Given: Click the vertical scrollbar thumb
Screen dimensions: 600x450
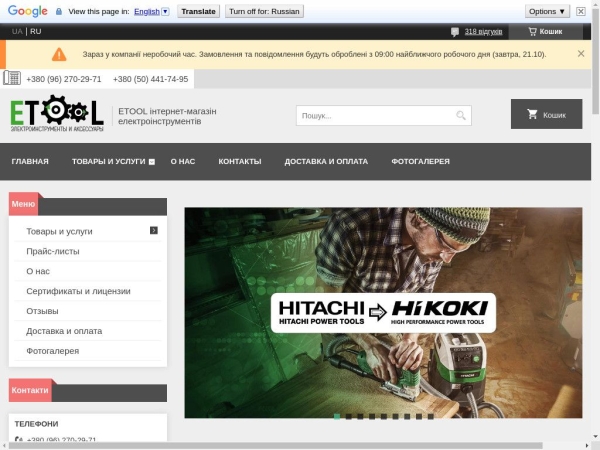Looking at the screenshot, I should click(x=595, y=61).
